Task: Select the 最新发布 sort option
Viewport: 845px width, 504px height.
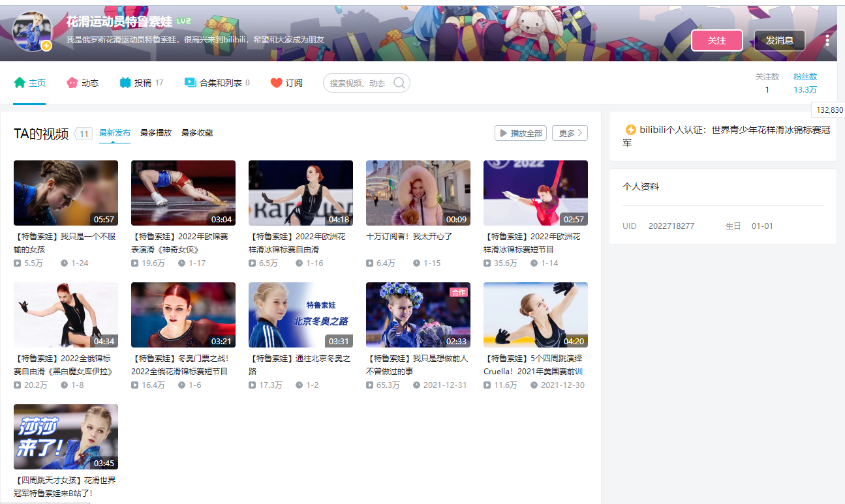Action: click(114, 133)
